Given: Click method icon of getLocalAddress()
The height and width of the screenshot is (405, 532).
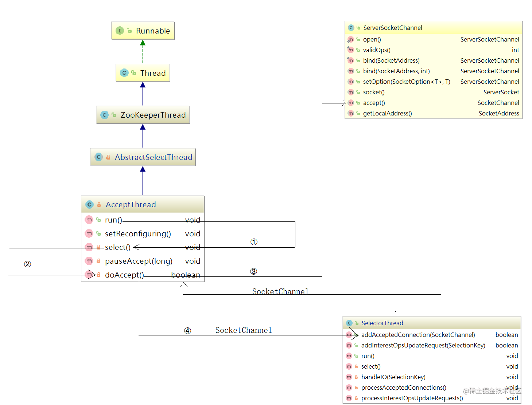Looking at the screenshot, I should coord(350,113).
